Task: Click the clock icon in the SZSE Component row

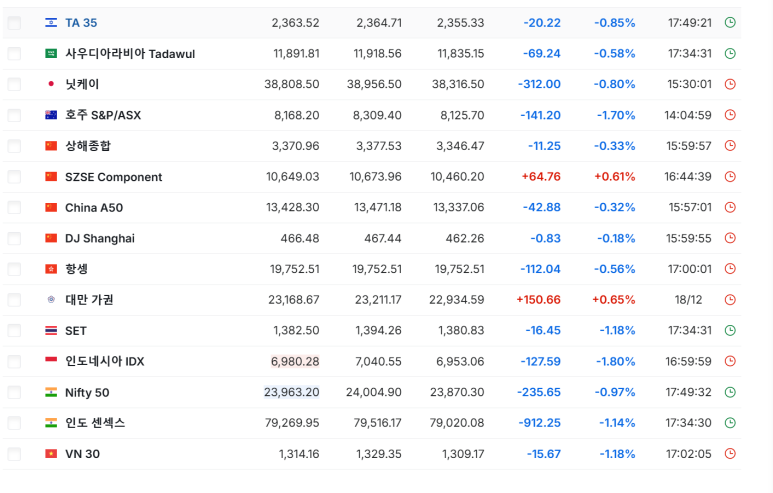Action: tap(730, 176)
